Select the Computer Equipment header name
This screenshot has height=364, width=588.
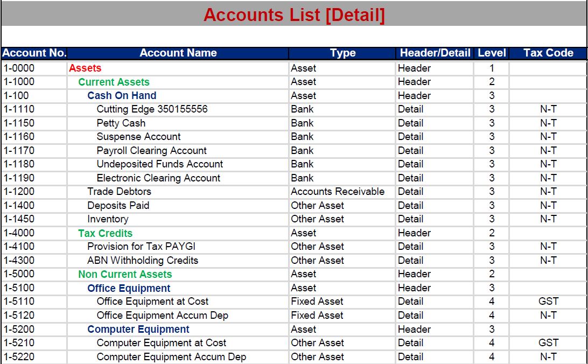point(138,329)
